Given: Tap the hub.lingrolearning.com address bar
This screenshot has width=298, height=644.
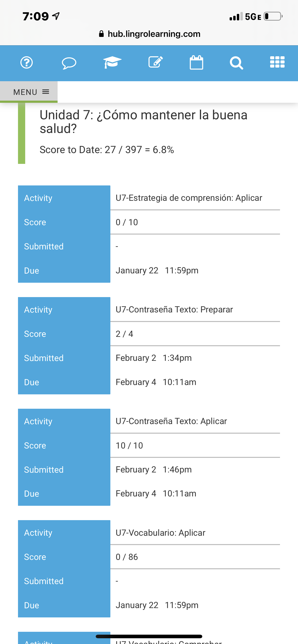Looking at the screenshot, I should click(154, 34).
